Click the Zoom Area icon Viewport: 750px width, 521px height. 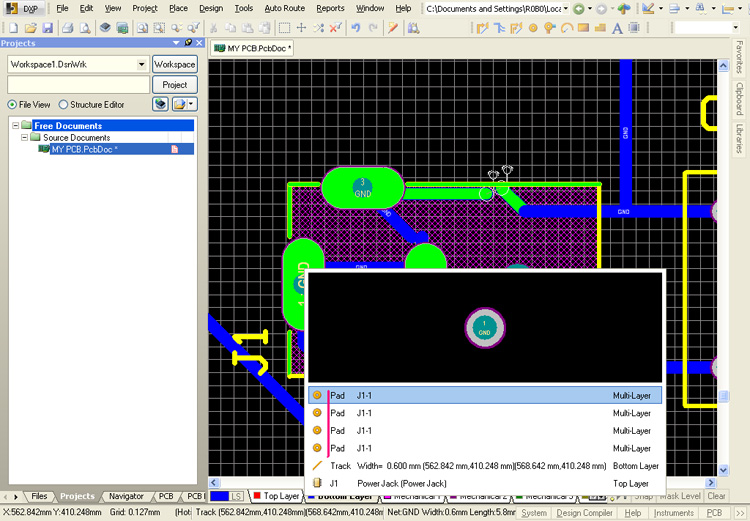[159, 28]
